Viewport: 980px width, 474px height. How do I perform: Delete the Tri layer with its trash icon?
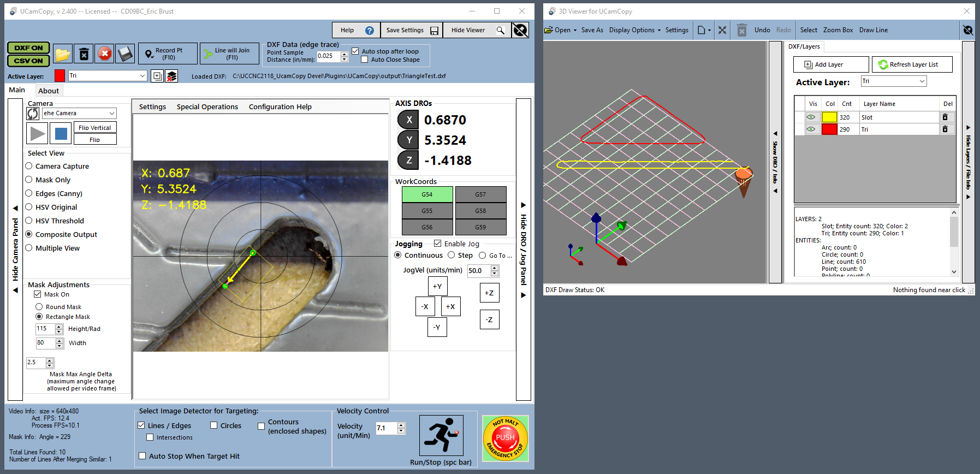[x=945, y=129]
